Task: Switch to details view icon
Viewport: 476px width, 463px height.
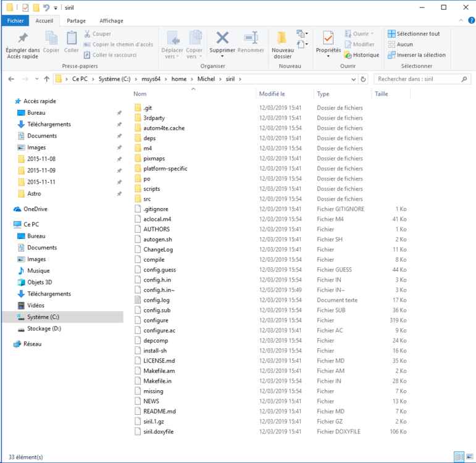Action: 459,457
